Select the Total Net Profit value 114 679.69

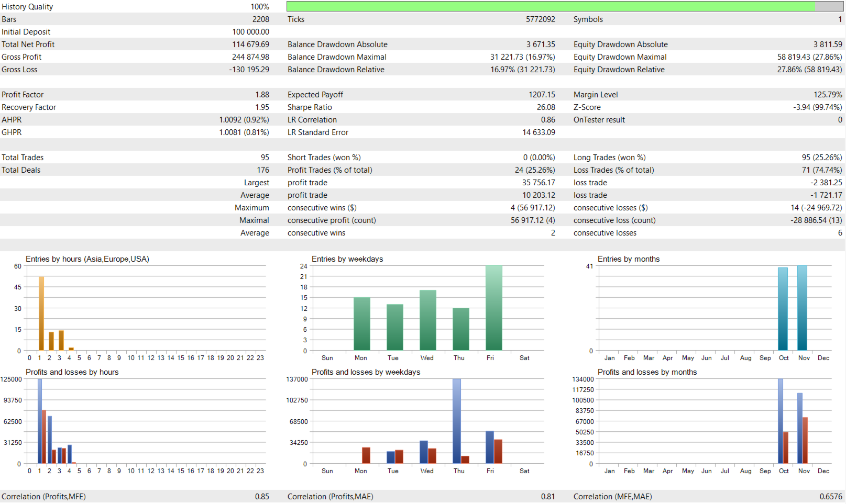pyautogui.click(x=250, y=44)
